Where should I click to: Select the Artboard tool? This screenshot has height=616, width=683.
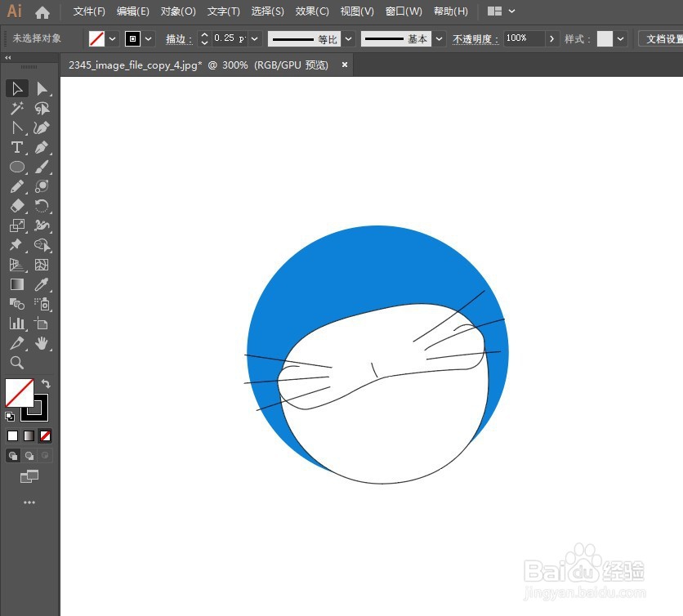pos(42,324)
